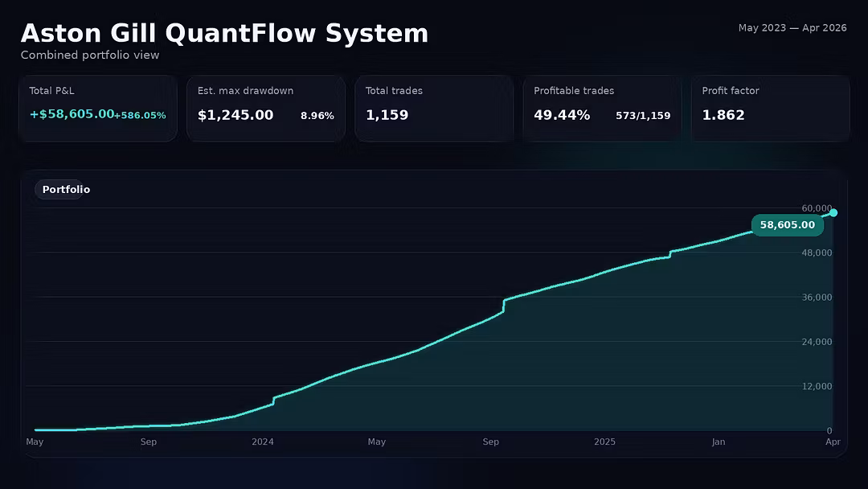Click the date range May 2023 — Apr 2026
Image resolution: width=868 pixels, height=489 pixels.
[792, 28]
